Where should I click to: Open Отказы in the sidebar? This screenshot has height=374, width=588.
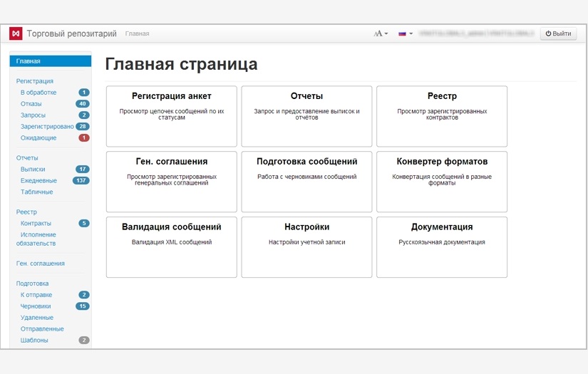point(31,104)
